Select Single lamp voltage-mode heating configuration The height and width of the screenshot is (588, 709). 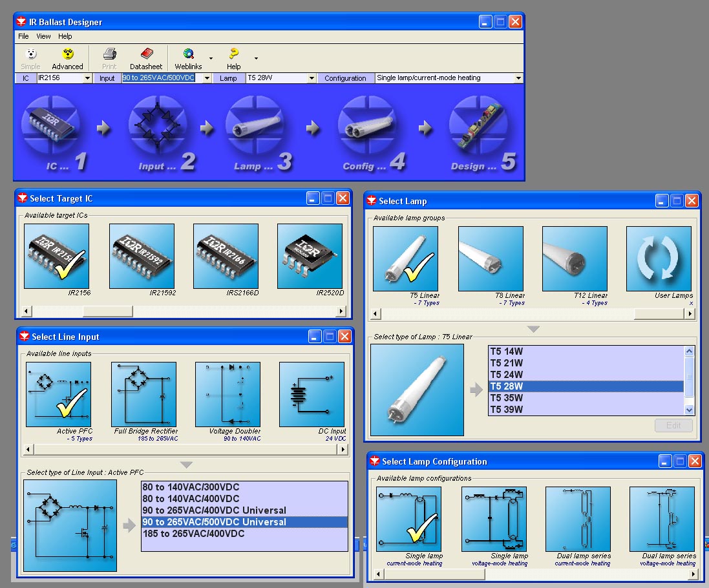point(494,519)
